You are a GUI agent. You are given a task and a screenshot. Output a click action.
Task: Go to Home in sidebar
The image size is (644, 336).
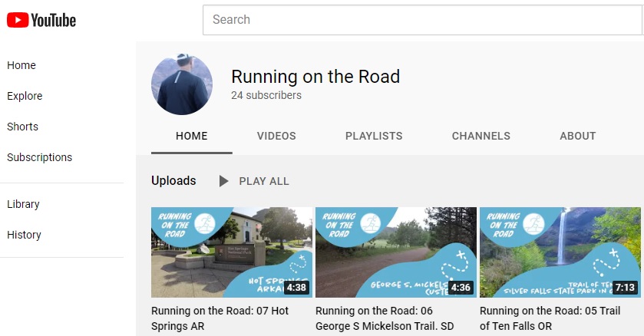click(x=21, y=65)
